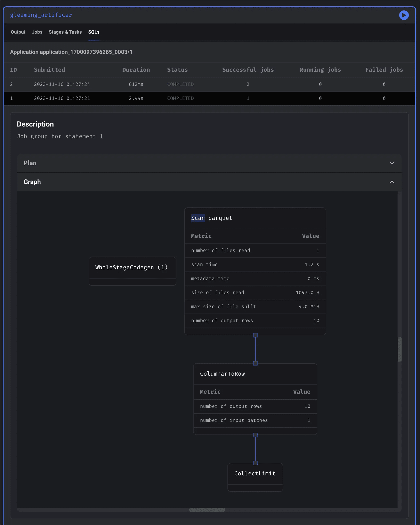This screenshot has width=420, height=525.
Task: Open the gleaming_artificer notebook link
Action: point(41,15)
